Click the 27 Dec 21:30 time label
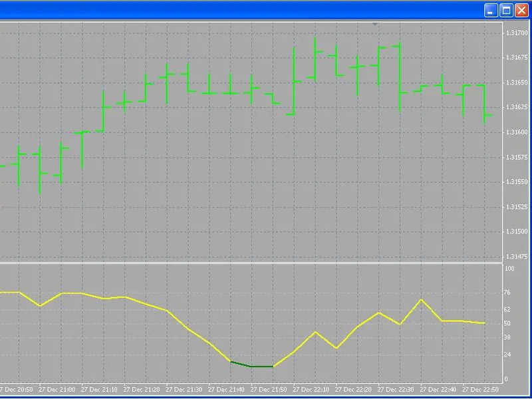Viewport: 532px width, 399px height. pyautogui.click(x=184, y=390)
